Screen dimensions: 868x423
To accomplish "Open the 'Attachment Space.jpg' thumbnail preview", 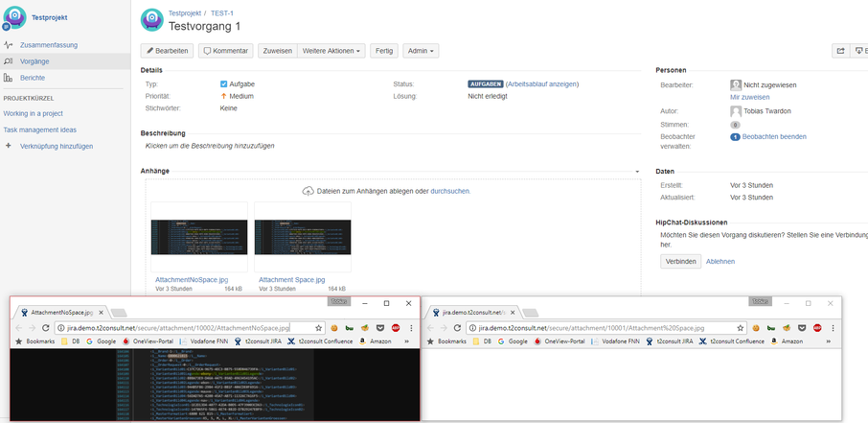I will (x=303, y=237).
